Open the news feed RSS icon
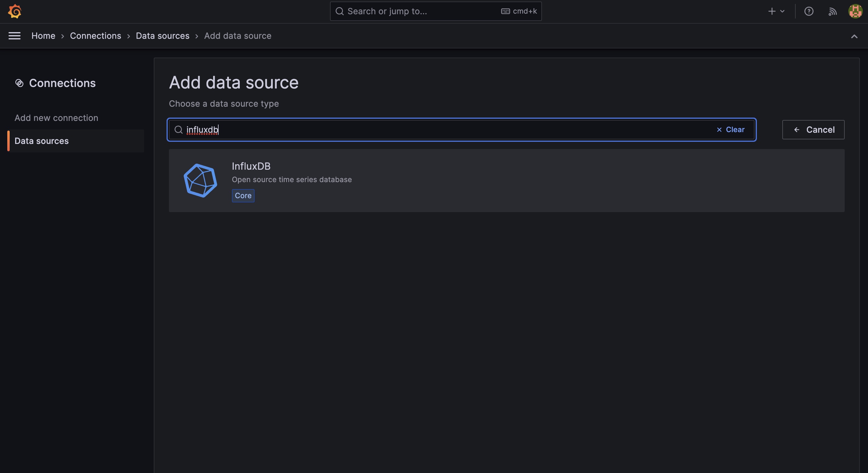Image resolution: width=868 pixels, height=473 pixels. click(832, 12)
